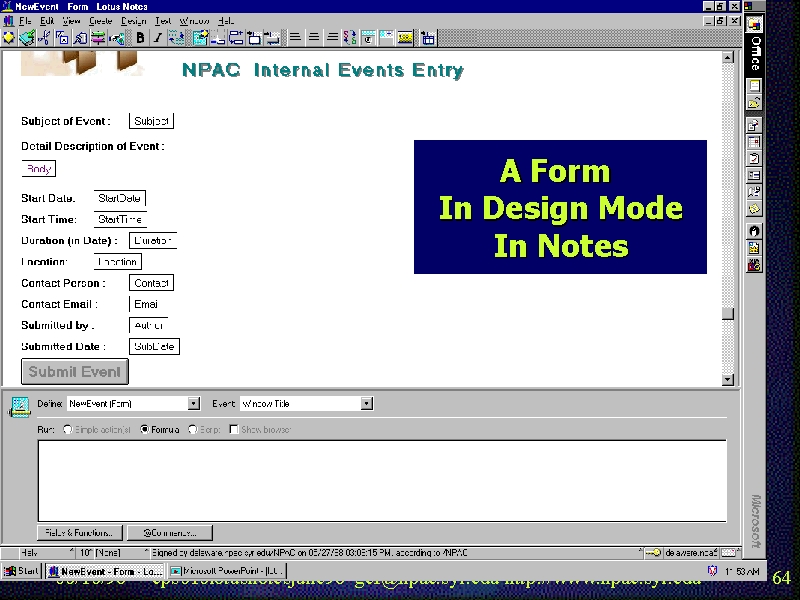Select the Location field on the form
The height and width of the screenshot is (600, 800).
pos(118,262)
